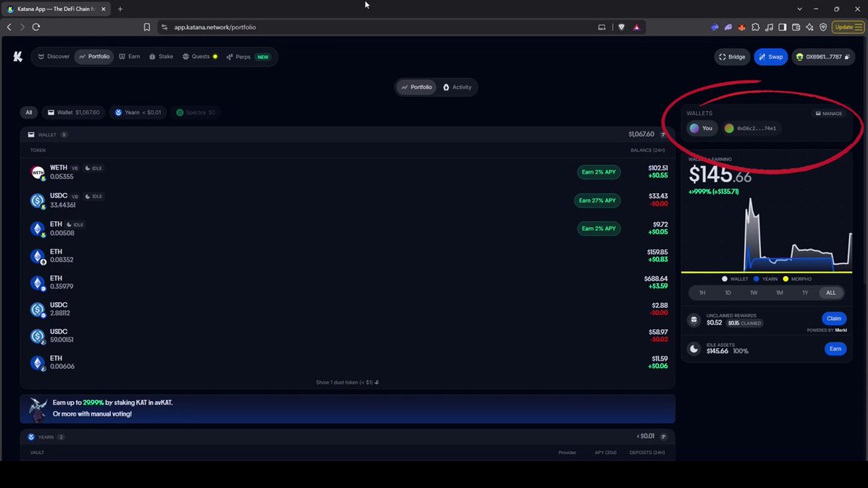Screen dimensions: 868x488
Task: Select the 1H chart time range
Action: pyautogui.click(x=702, y=293)
